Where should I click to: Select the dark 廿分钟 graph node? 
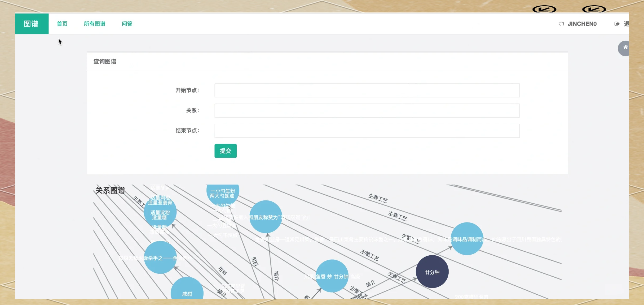432,272
